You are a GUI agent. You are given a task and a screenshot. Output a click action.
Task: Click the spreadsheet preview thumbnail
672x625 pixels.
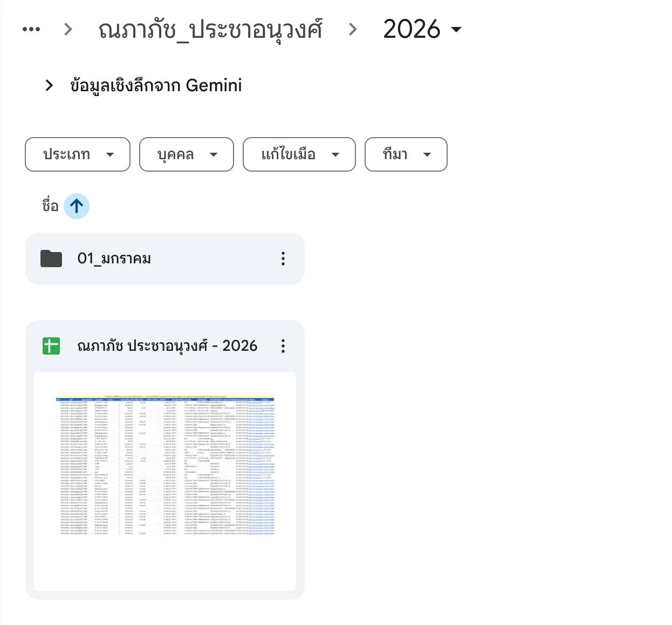coord(165,480)
